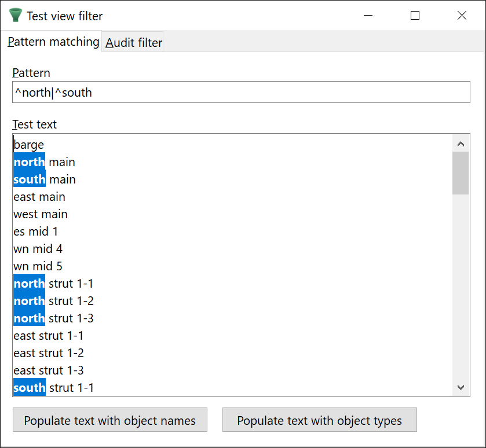Close the Test view filter dialog

click(462, 16)
